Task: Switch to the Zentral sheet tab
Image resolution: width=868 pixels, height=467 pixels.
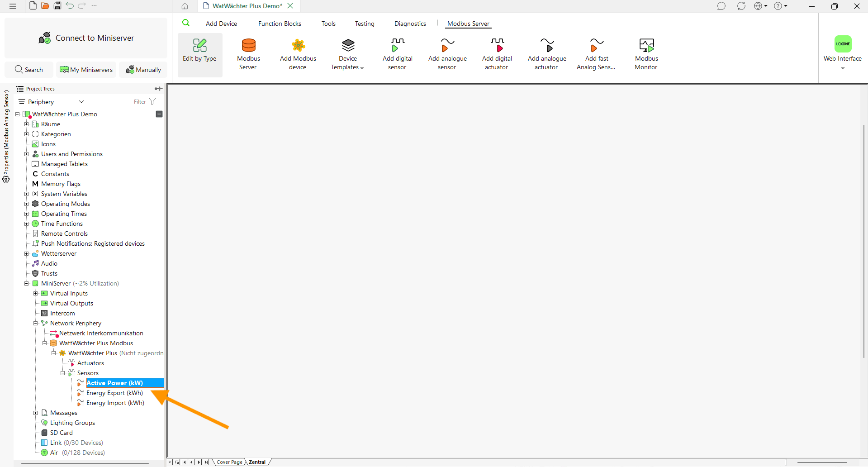Action: 257,462
